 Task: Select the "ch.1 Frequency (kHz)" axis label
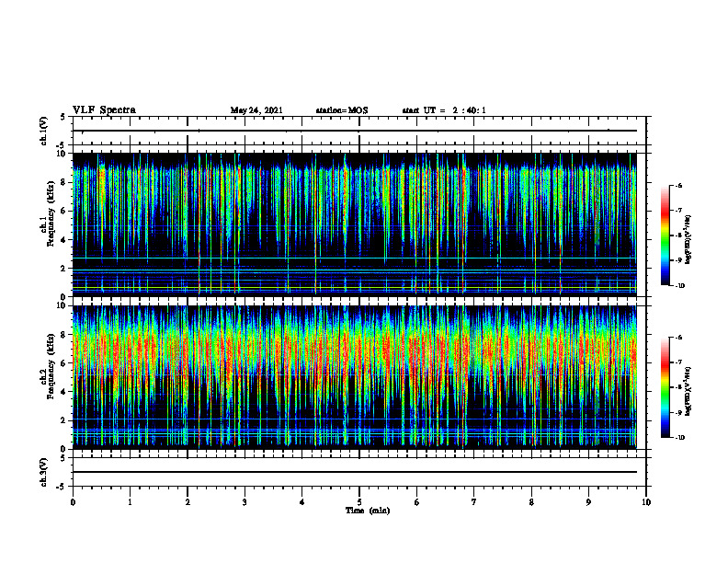[48, 213]
